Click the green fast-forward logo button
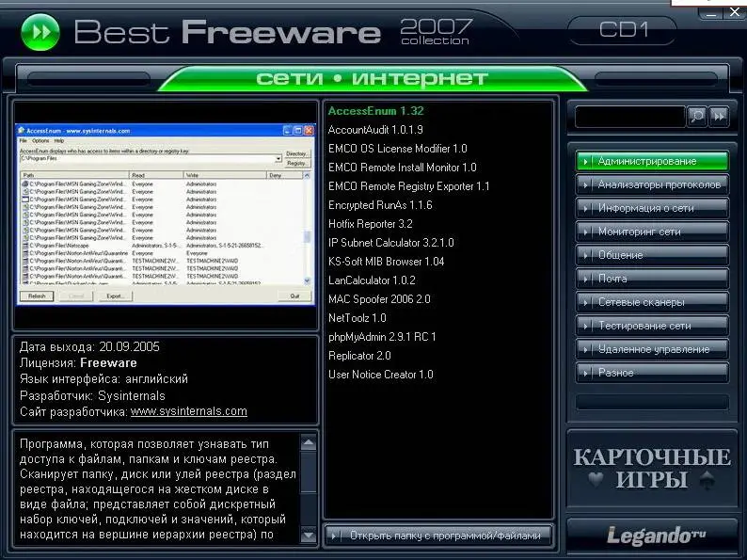Image resolution: width=747 pixels, height=560 pixels. pos(40,32)
